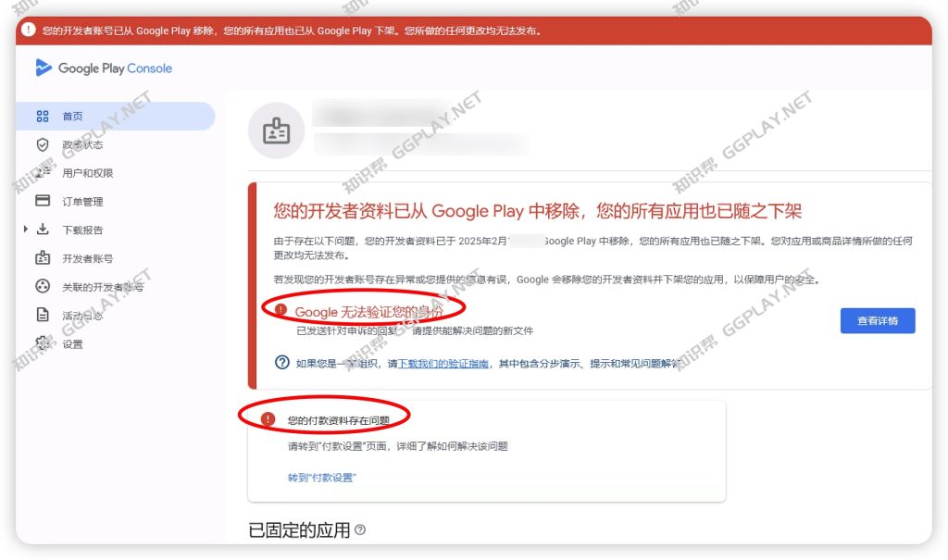Image resolution: width=948 pixels, height=560 pixels.
Task: Click the download reports icon
Action: (x=43, y=230)
